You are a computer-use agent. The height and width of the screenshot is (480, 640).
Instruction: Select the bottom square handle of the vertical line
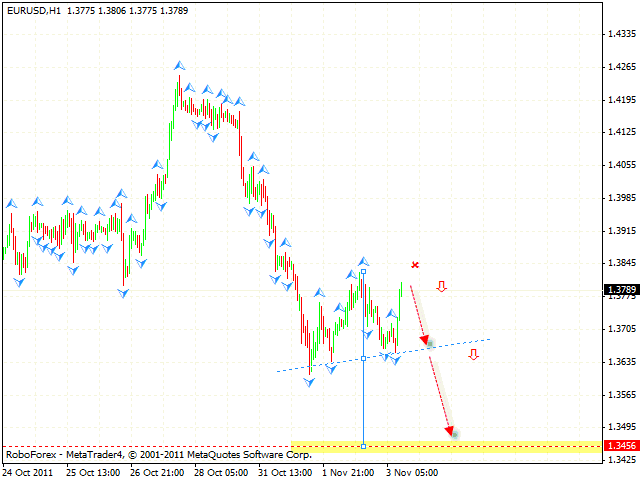coord(363,446)
